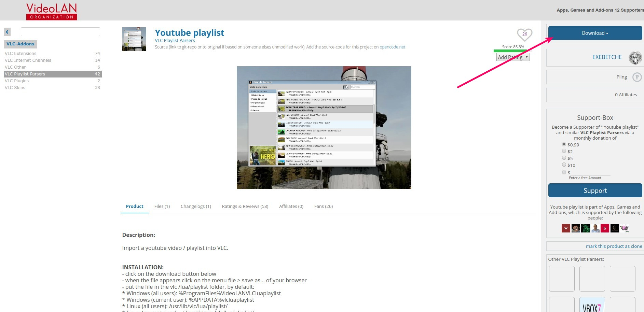Select VLC Plugins category
The image size is (644, 312).
tap(53, 81)
